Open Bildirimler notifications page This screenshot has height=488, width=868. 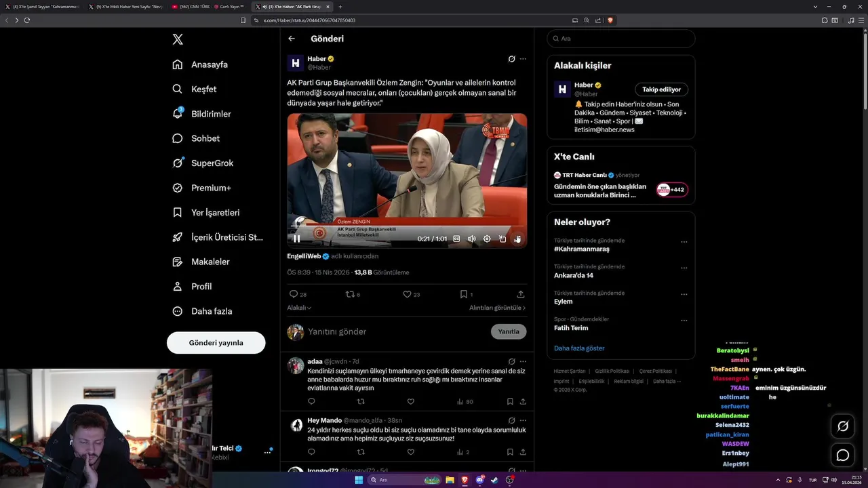pos(201,114)
